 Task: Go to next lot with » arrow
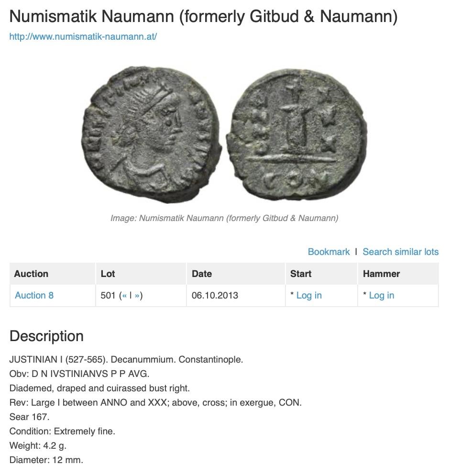[x=137, y=296]
